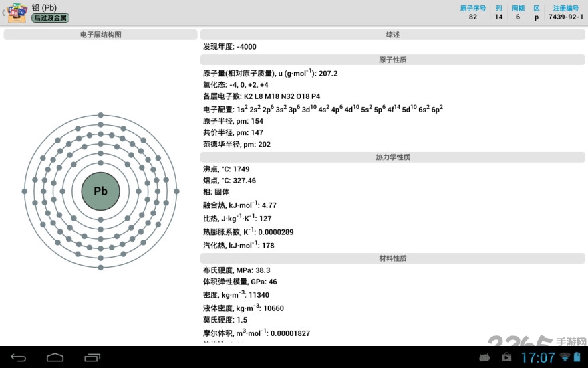This screenshot has height=368, width=588.
Task: Tap the Pb nucleus in the electron diagram
Action: (100, 191)
